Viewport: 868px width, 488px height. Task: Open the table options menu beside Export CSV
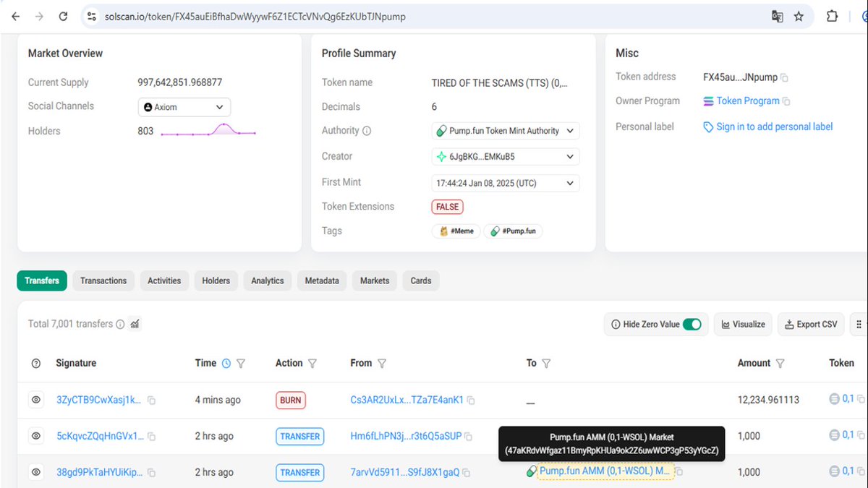[x=859, y=325]
